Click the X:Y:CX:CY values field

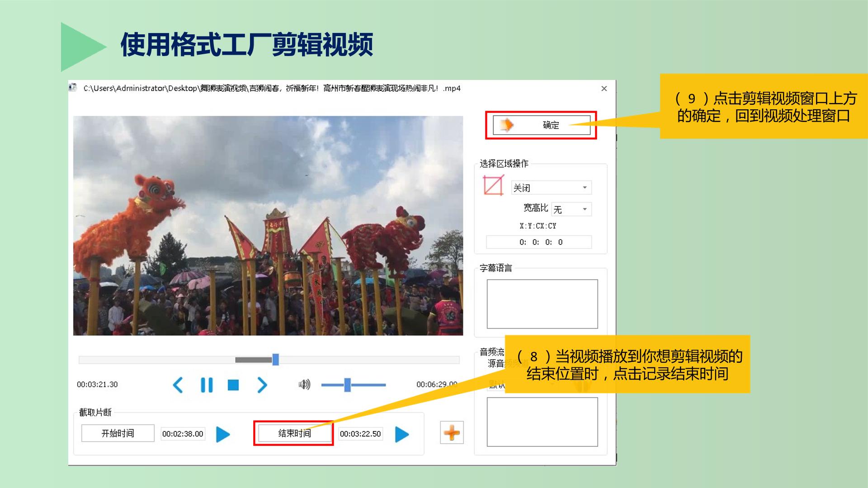[x=539, y=242]
